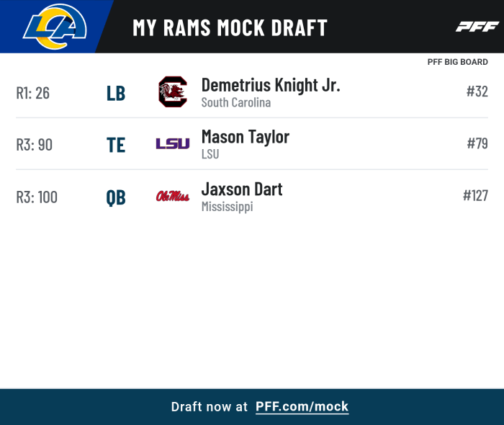Click the PFF Big Board column header

[x=457, y=62]
